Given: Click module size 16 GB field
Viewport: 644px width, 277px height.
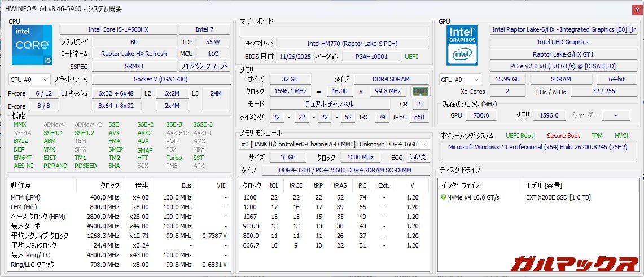Looking at the screenshot, I should tap(288, 157).
